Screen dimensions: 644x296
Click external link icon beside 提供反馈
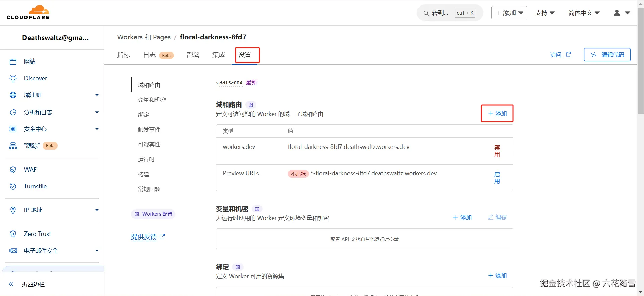[162, 237]
